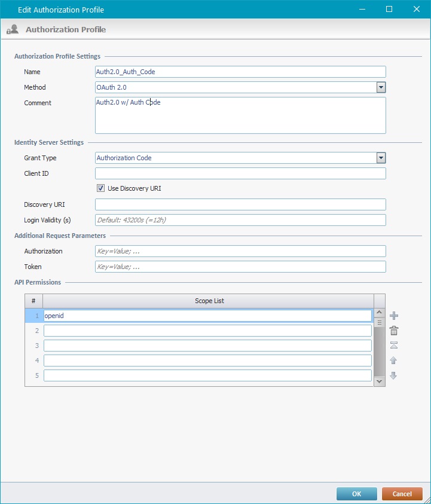The image size is (431, 504).
Task: Uncheck the Use Discovery URI checkbox
Action: coord(100,188)
